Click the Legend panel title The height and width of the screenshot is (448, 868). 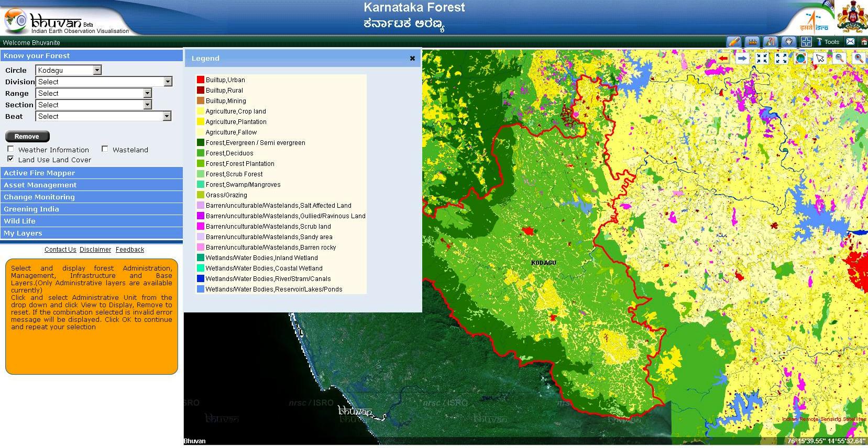205,58
